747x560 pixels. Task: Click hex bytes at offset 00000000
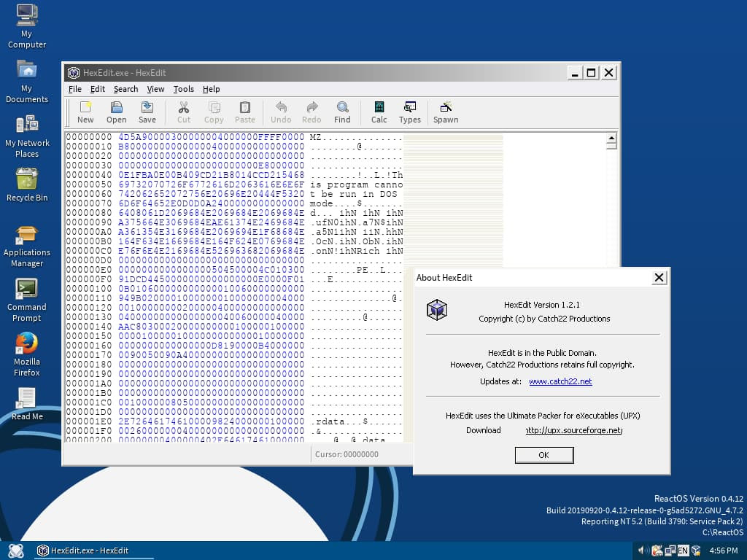211,137
